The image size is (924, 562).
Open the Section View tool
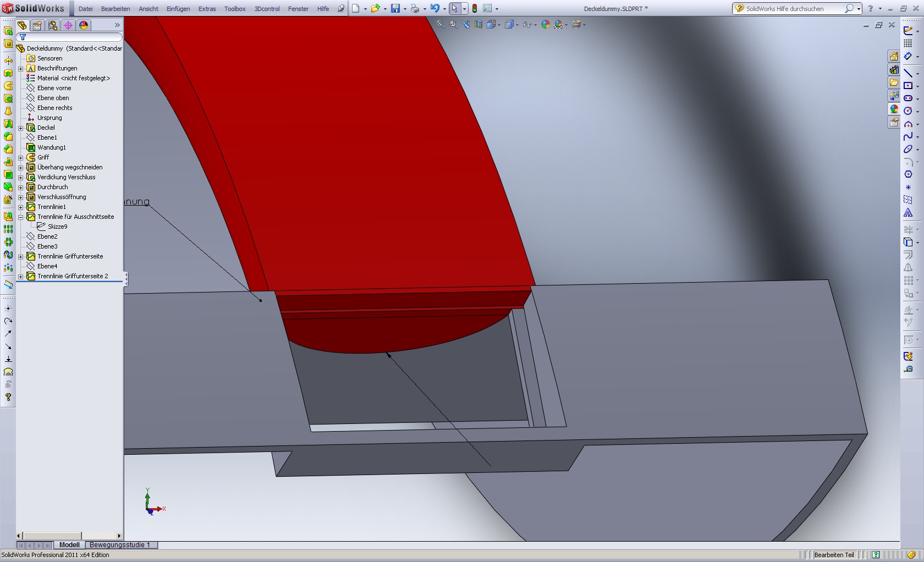coord(479,24)
